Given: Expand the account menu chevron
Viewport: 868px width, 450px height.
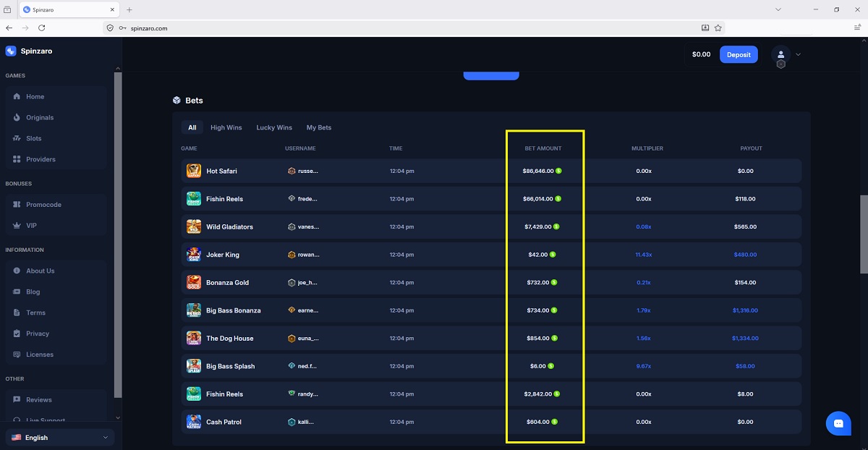Looking at the screenshot, I should point(799,54).
